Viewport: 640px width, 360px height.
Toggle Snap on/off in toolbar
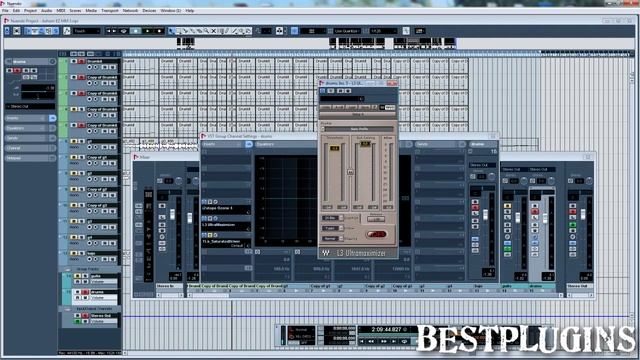tap(294, 31)
